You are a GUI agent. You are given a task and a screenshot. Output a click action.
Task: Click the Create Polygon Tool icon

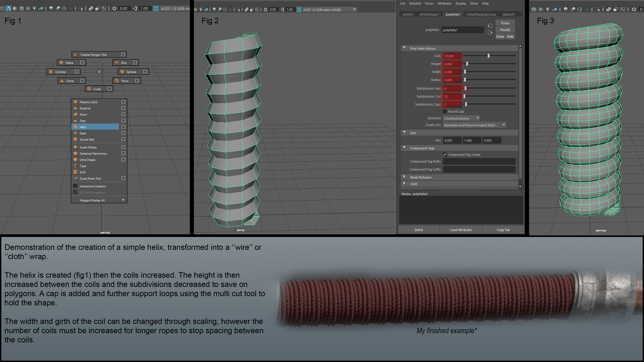click(x=76, y=54)
